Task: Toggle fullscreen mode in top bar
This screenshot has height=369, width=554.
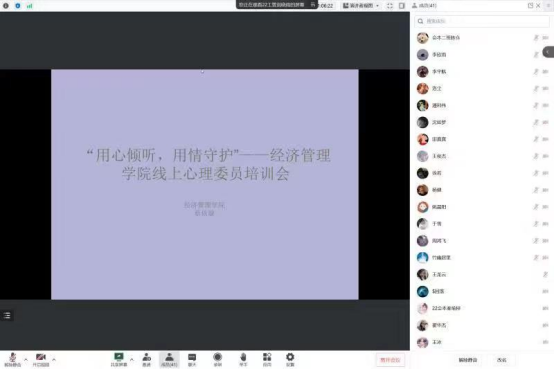Action: tap(390, 6)
